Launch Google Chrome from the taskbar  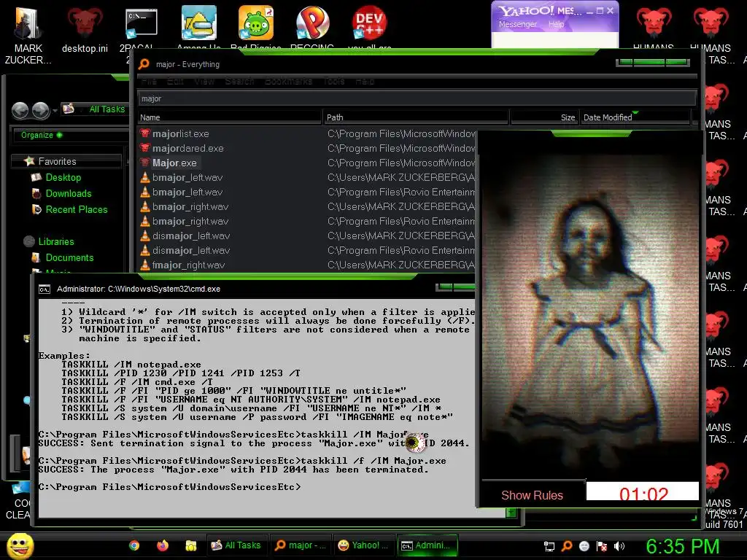[134, 545]
